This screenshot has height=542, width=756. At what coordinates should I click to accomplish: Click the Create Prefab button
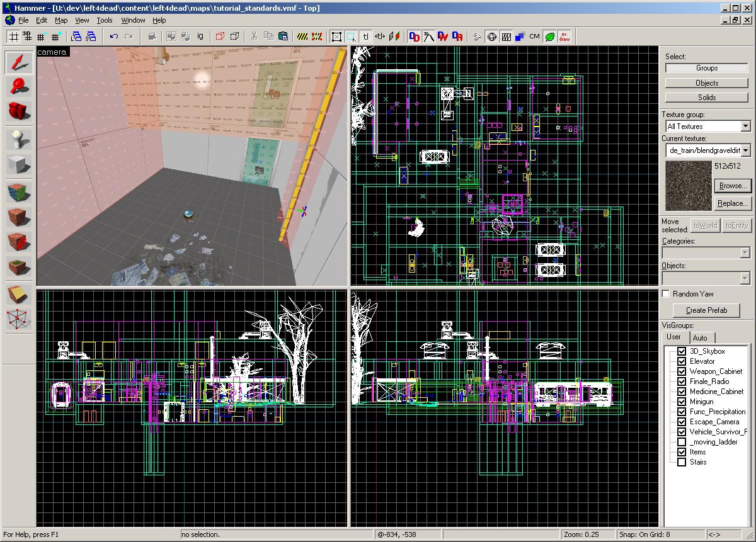click(706, 310)
